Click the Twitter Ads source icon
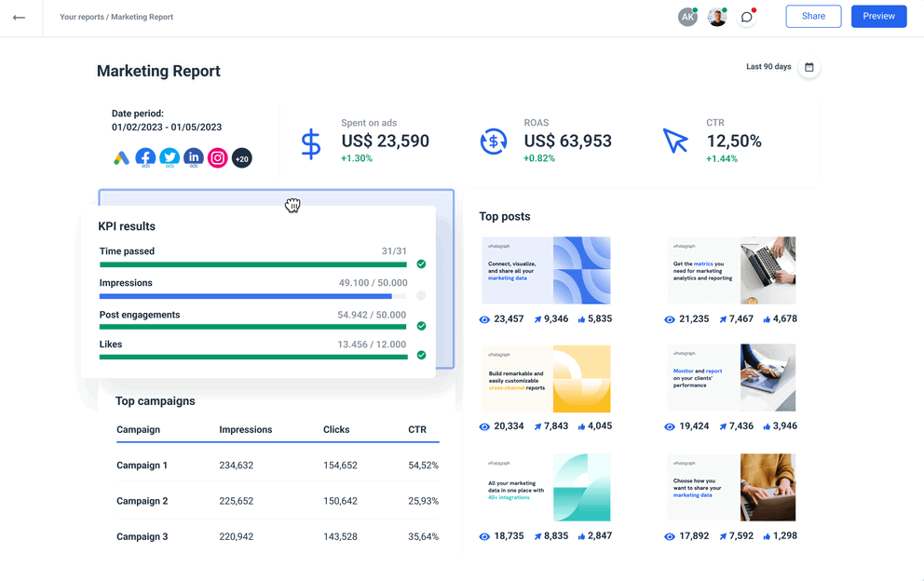The width and height of the screenshot is (924, 581). pos(170,158)
